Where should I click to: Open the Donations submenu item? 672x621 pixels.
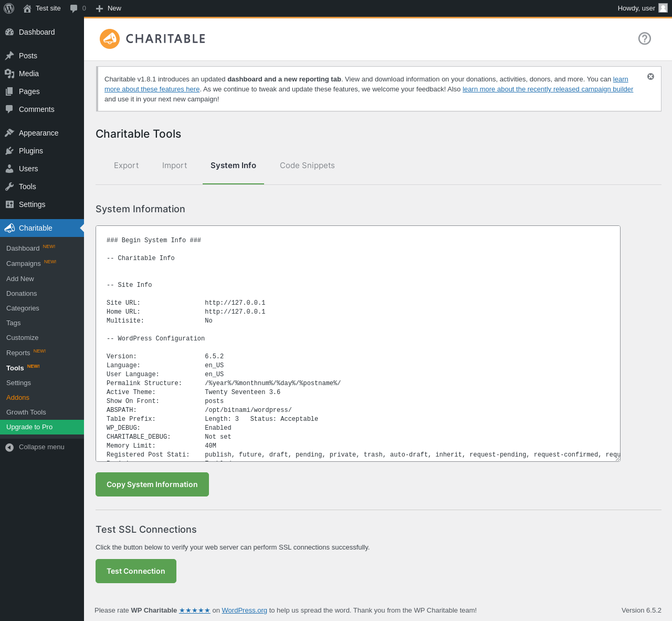[x=22, y=294]
